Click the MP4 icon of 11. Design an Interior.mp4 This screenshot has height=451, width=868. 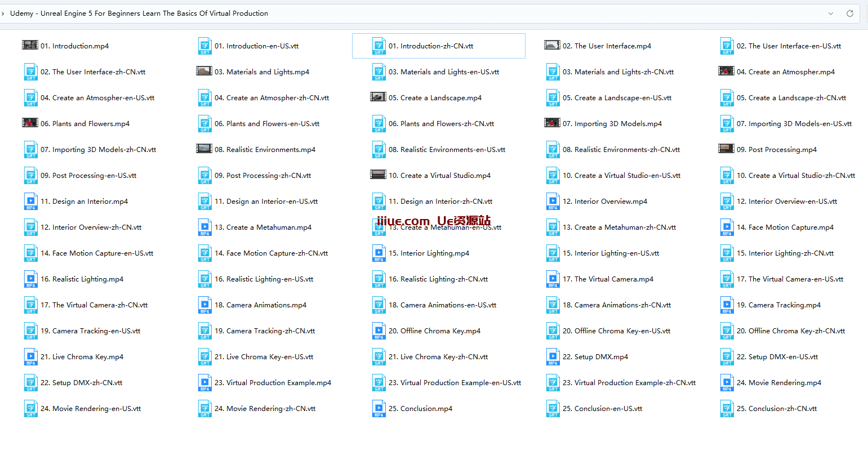[31, 202]
